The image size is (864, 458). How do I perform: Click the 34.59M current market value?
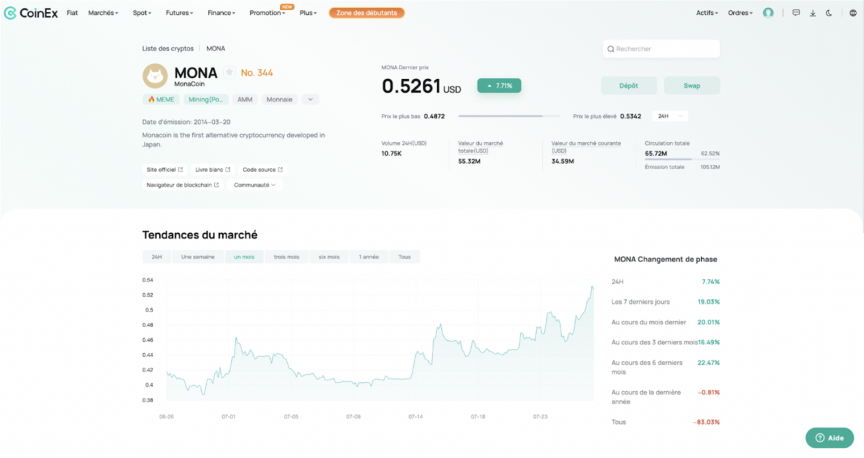[x=563, y=161]
